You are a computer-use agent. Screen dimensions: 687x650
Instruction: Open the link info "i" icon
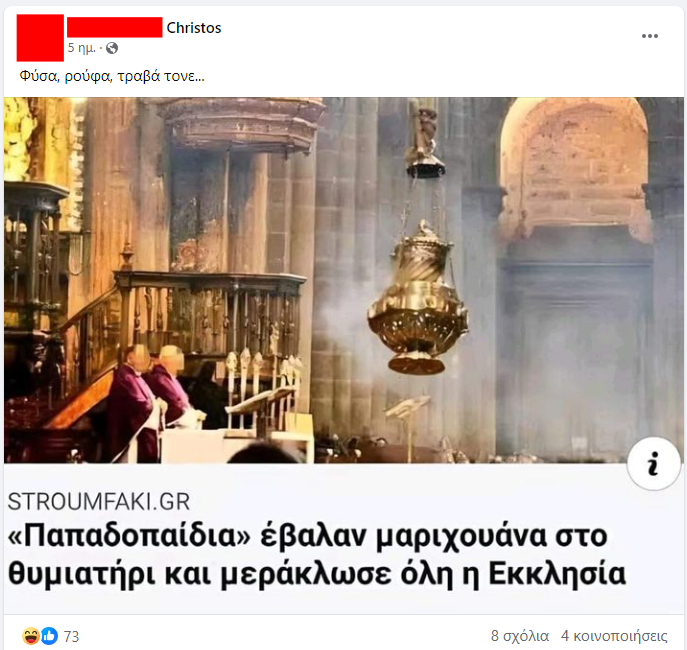653,463
